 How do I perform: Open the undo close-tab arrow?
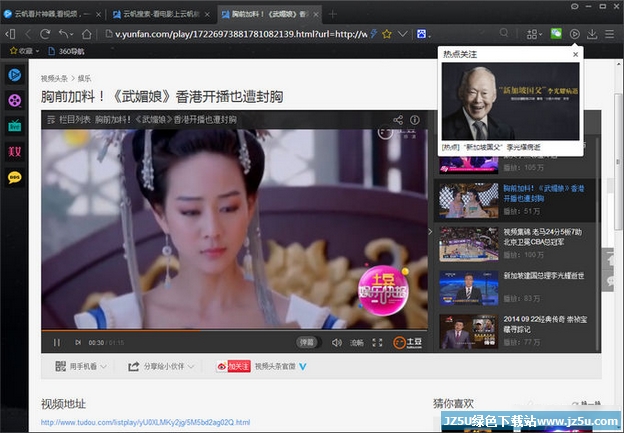click(x=66, y=34)
